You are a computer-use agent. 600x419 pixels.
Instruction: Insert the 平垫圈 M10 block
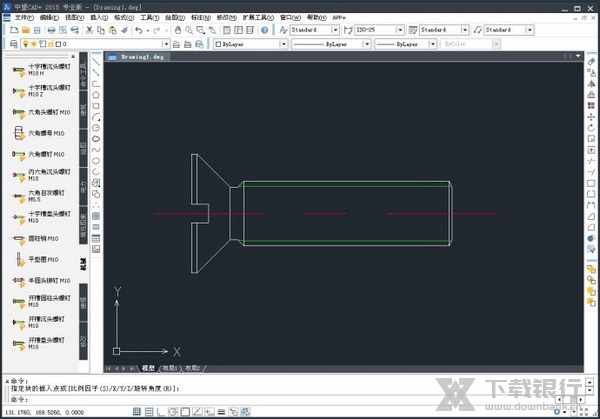(37, 259)
